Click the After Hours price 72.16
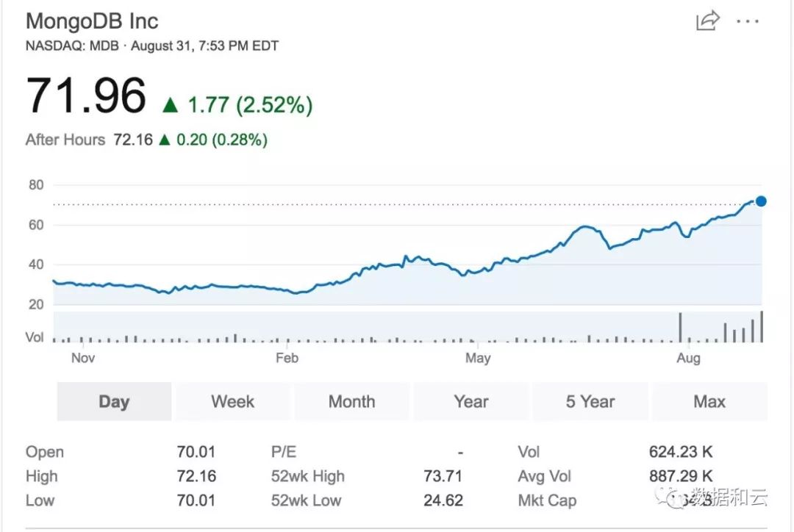This screenshot has height=532, width=794. 132,140
